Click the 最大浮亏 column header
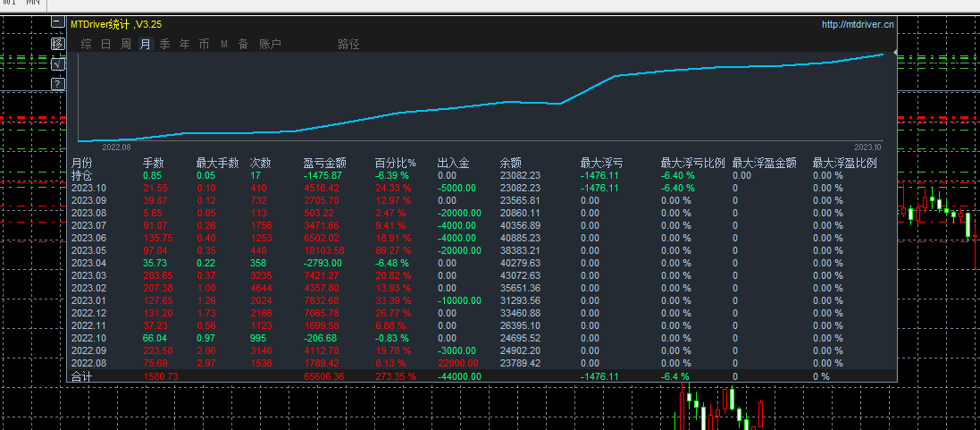Viewport: 980px width, 430px height. click(x=601, y=163)
